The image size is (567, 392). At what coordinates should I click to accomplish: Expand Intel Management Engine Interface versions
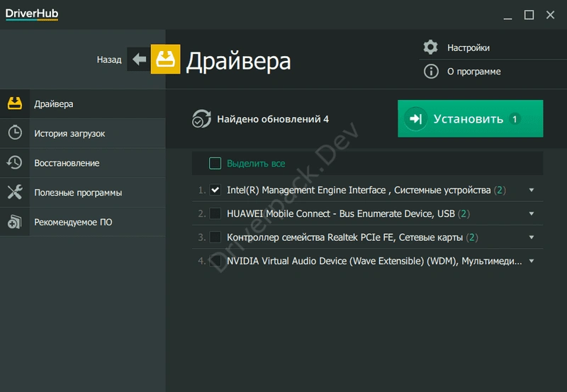click(x=531, y=190)
